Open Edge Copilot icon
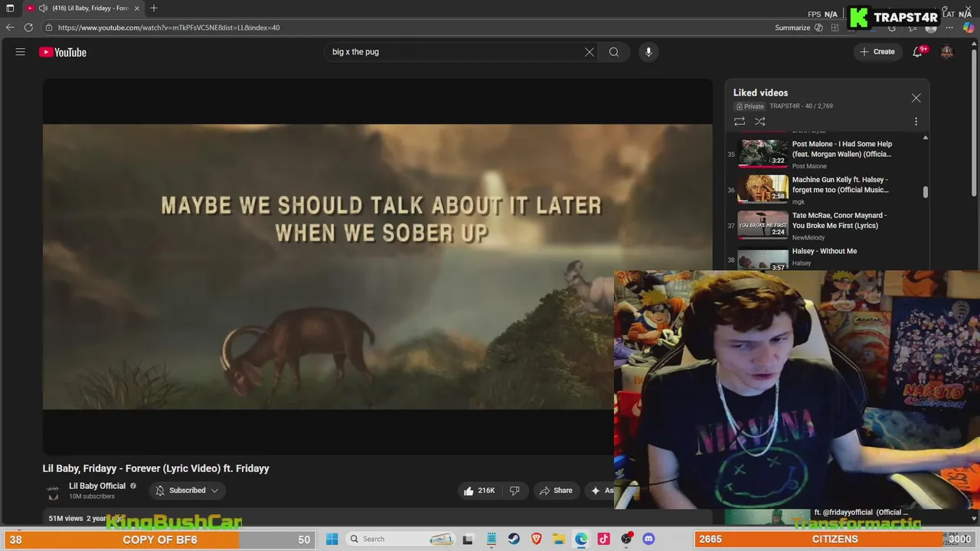The width and height of the screenshot is (980, 551). (x=968, y=28)
